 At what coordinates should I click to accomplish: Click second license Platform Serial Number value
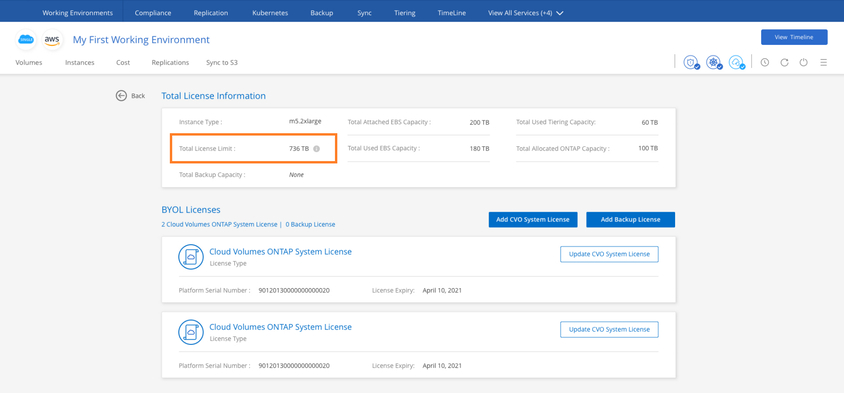pyautogui.click(x=294, y=366)
